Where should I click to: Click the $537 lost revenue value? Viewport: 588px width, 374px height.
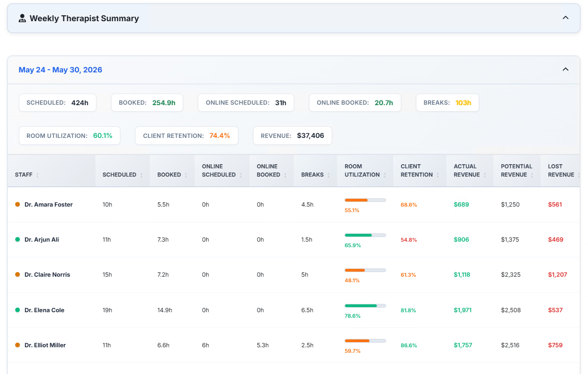pos(555,310)
